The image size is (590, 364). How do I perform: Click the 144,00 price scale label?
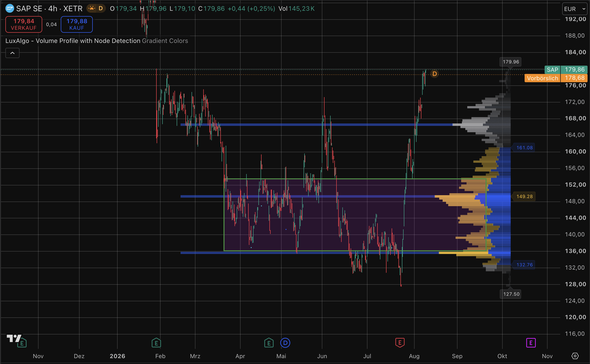click(x=575, y=218)
